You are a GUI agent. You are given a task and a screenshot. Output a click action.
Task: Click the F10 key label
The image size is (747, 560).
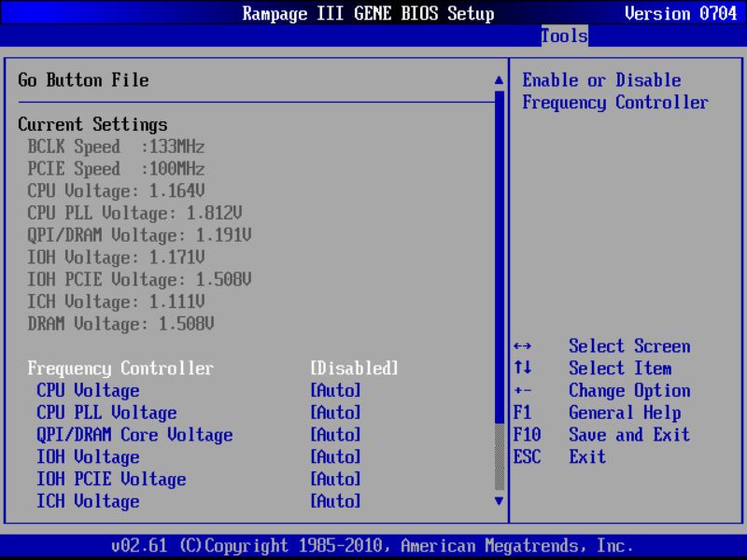pos(527,435)
